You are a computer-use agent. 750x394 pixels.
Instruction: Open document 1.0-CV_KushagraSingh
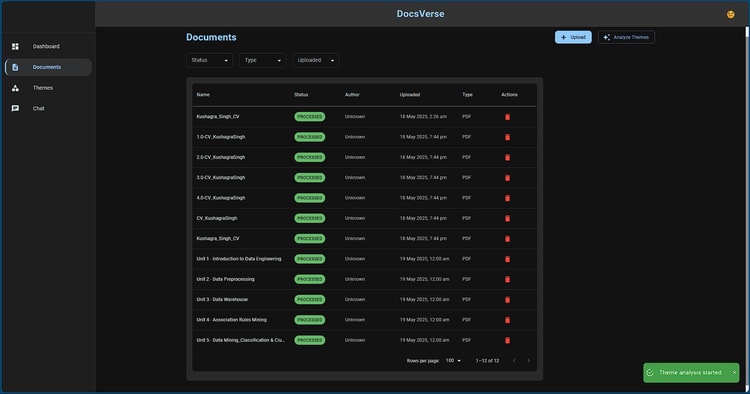tap(221, 137)
